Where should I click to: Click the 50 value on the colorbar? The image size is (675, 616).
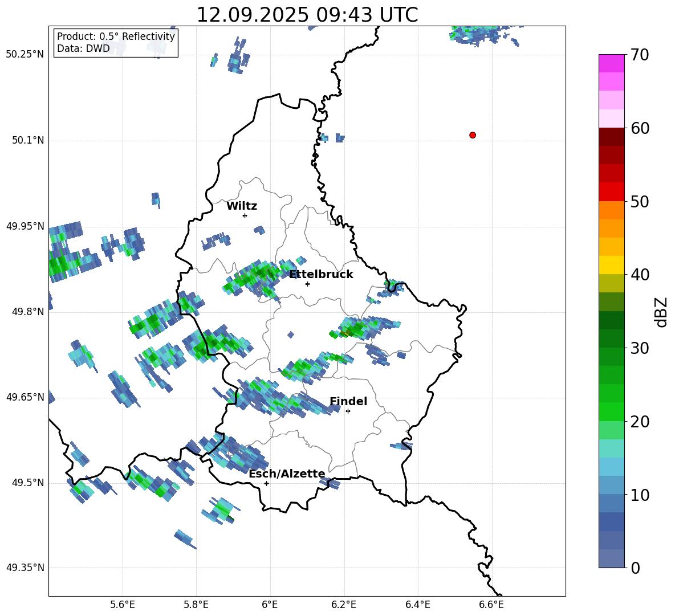tap(640, 202)
